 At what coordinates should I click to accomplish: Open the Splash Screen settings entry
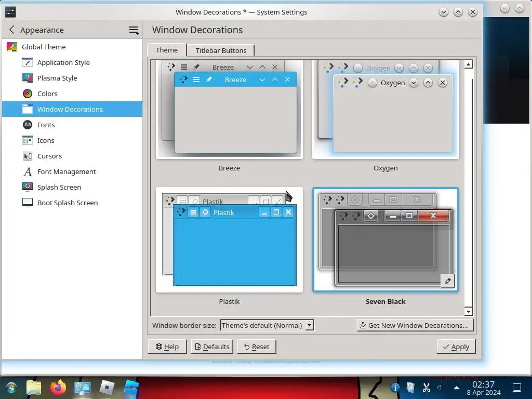pos(72,187)
